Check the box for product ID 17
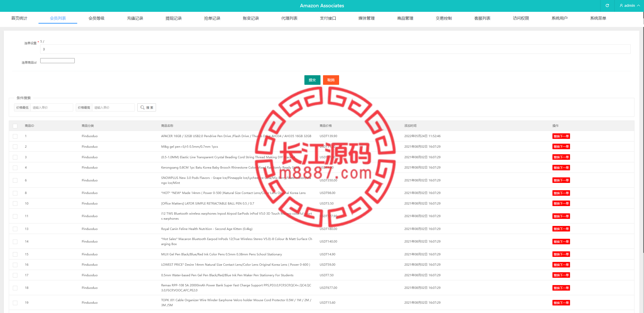644x313 pixels. tap(15, 275)
